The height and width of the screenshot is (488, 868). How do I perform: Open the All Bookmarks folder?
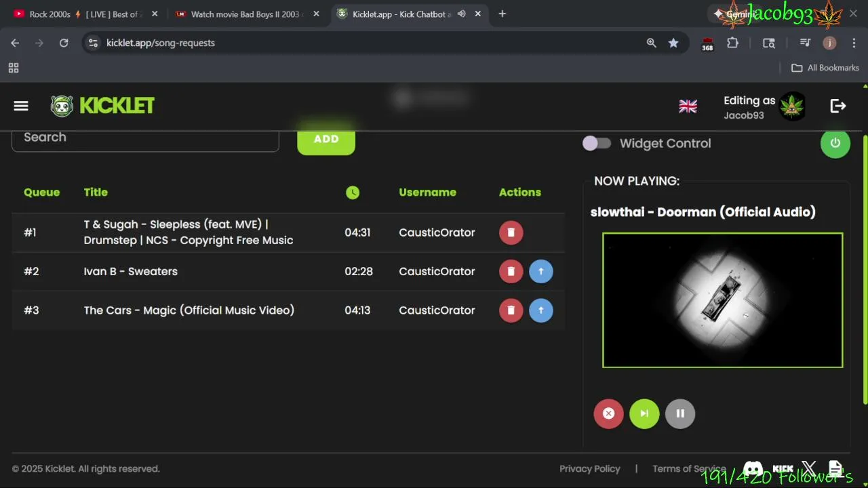(825, 68)
